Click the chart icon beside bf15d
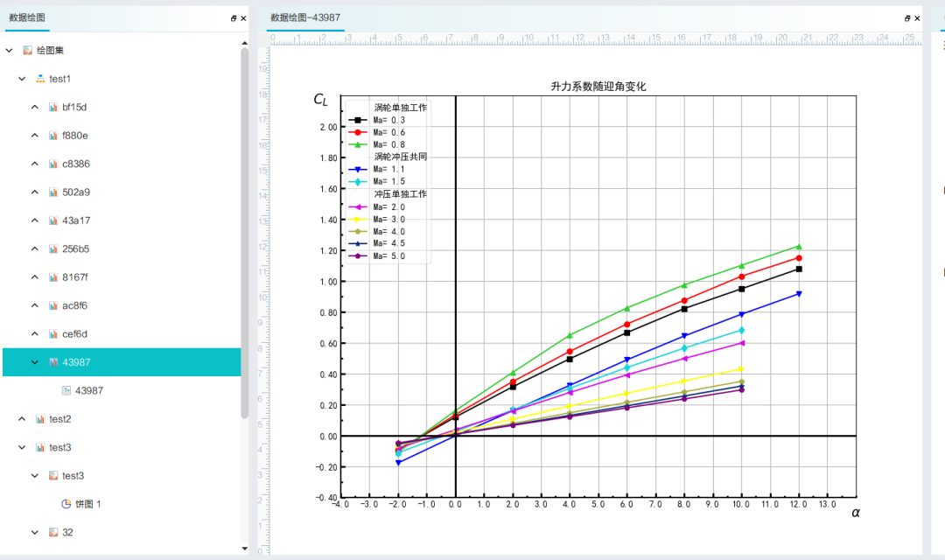Viewport: 945px width, 560px height. tap(53, 108)
